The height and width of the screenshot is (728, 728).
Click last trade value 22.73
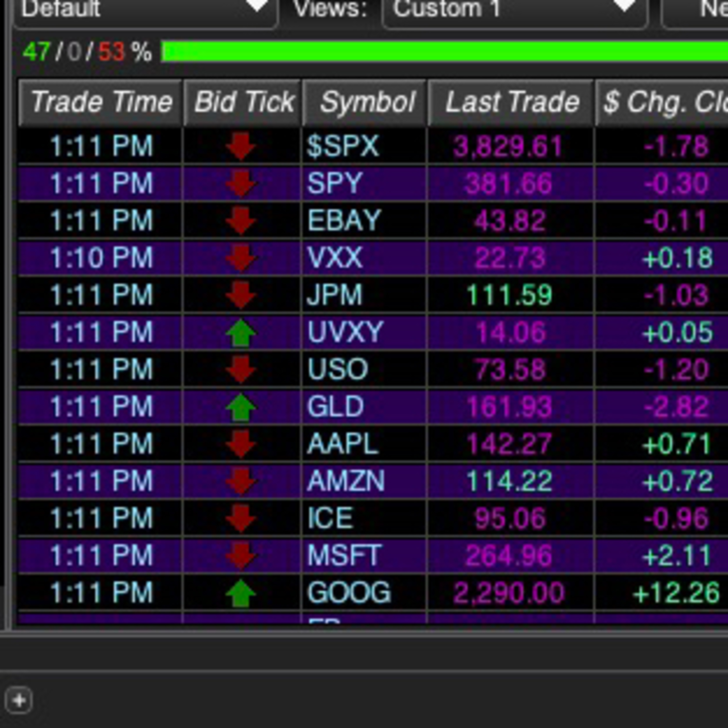(510, 258)
